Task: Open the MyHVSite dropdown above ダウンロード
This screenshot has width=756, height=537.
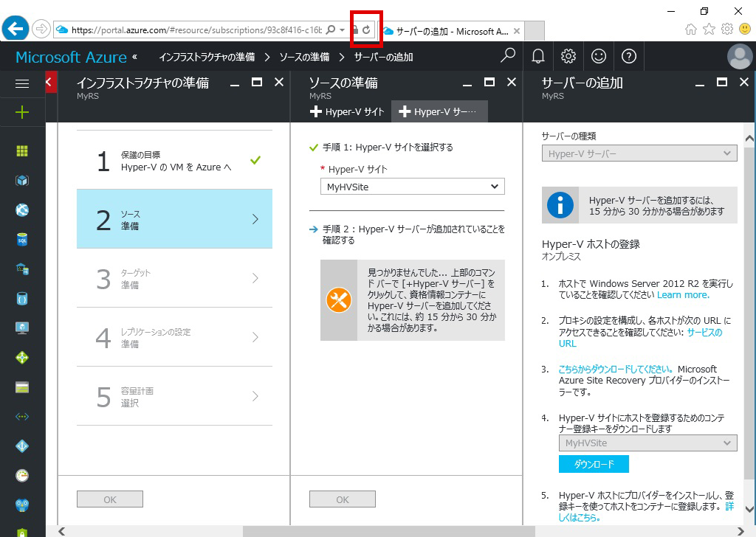Action: click(648, 443)
